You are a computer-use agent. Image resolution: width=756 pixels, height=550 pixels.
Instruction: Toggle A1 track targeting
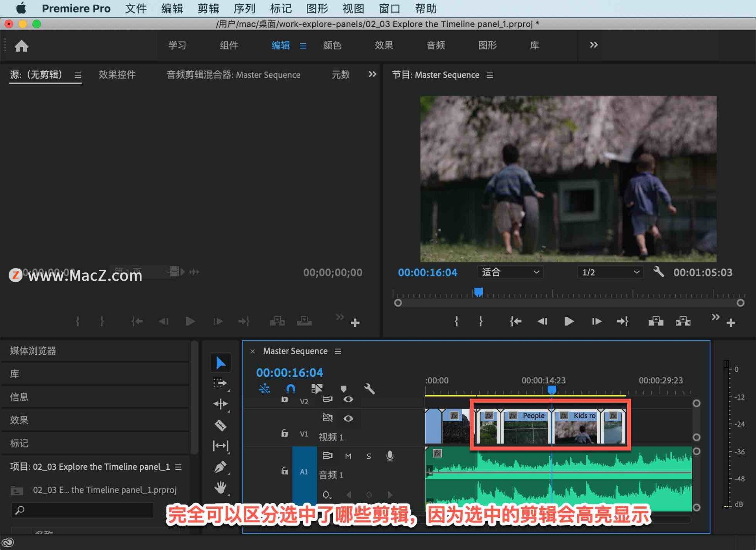click(304, 472)
